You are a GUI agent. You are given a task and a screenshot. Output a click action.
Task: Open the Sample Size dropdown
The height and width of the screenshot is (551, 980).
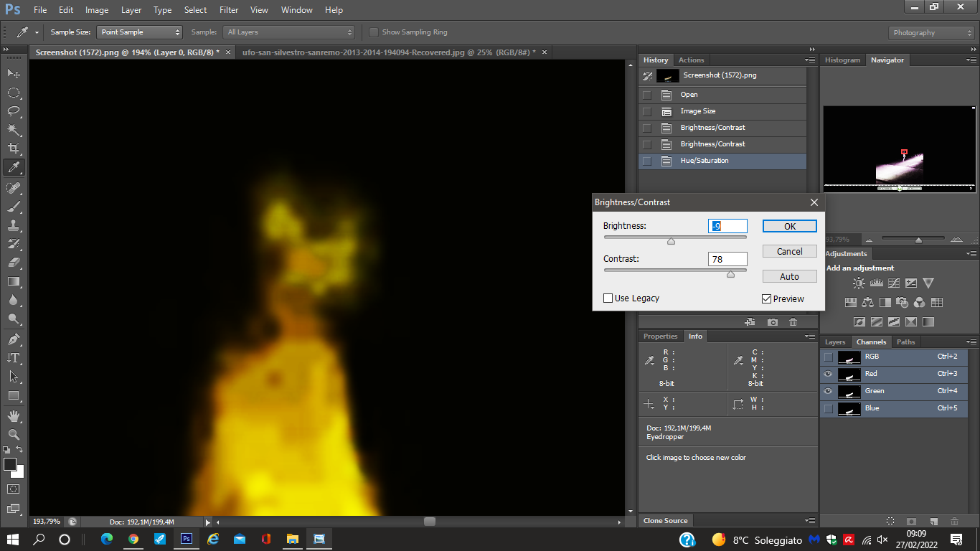point(141,32)
